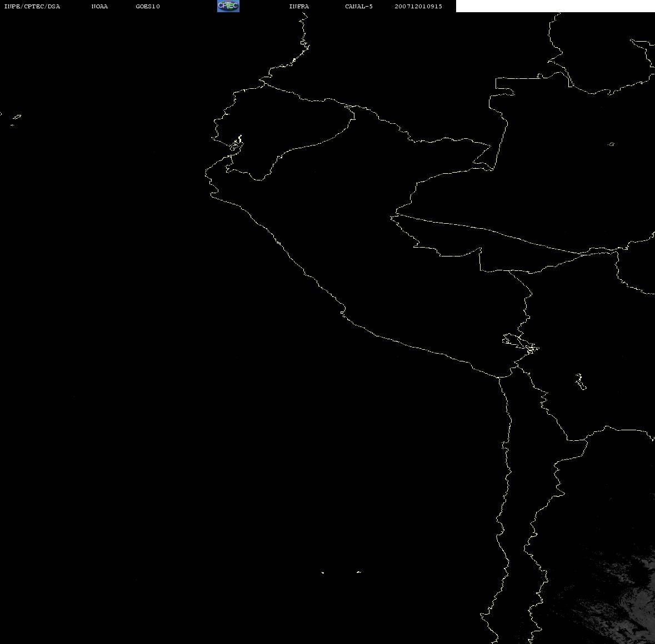The height and width of the screenshot is (644, 655).
Task: Click Lake Titicaca outline on map
Action: pos(519,342)
